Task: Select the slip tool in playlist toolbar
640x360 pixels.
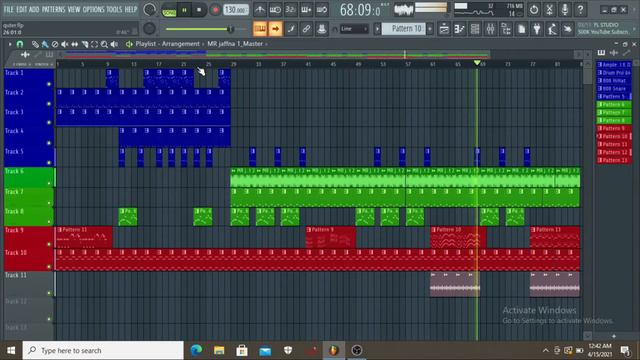Action: [x=75, y=44]
